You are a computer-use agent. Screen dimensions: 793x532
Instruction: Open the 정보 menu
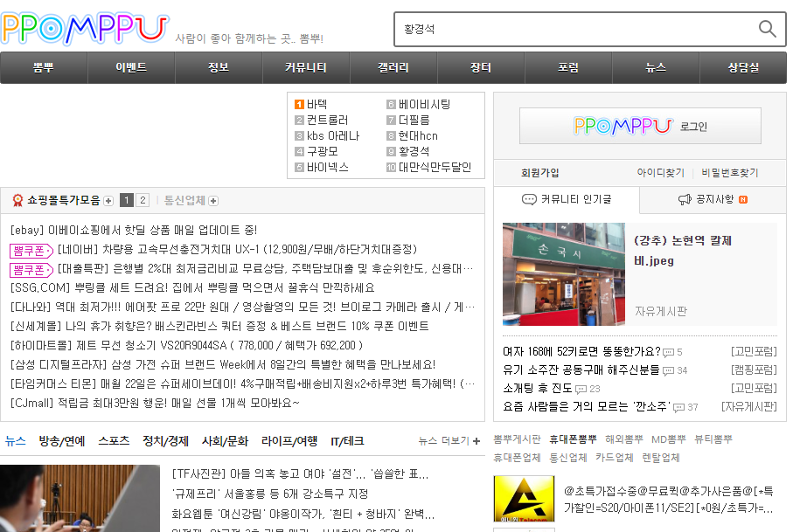pyautogui.click(x=219, y=67)
